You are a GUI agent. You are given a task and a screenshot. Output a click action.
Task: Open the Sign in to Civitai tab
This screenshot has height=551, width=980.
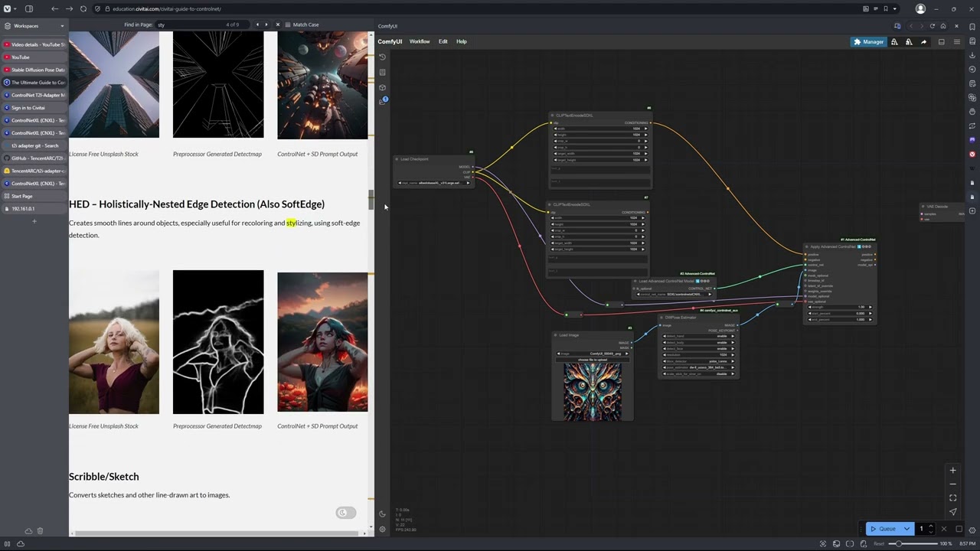point(34,108)
